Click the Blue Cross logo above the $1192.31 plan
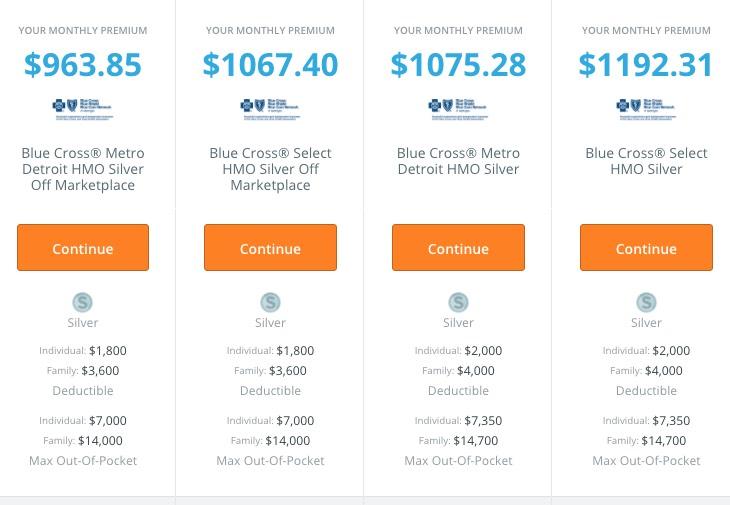Image resolution: width=730 pixels, height=505 pixels. 646,108
